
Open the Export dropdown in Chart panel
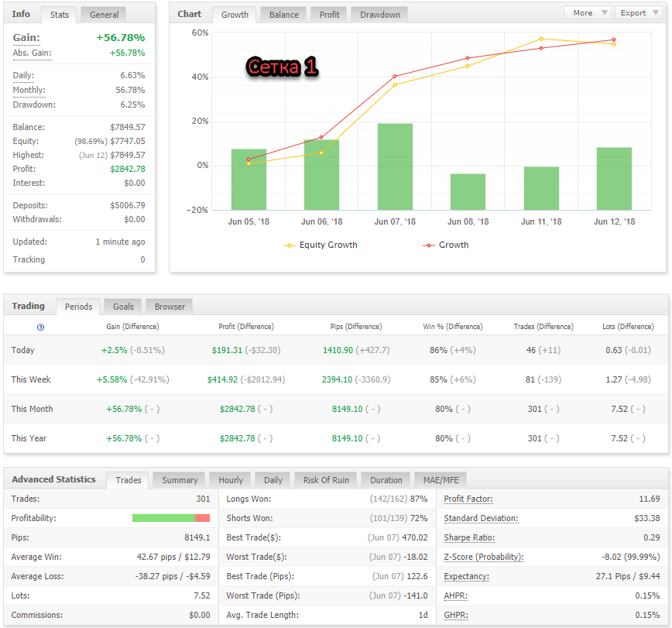pyautogui.click(x=639, y=13)
